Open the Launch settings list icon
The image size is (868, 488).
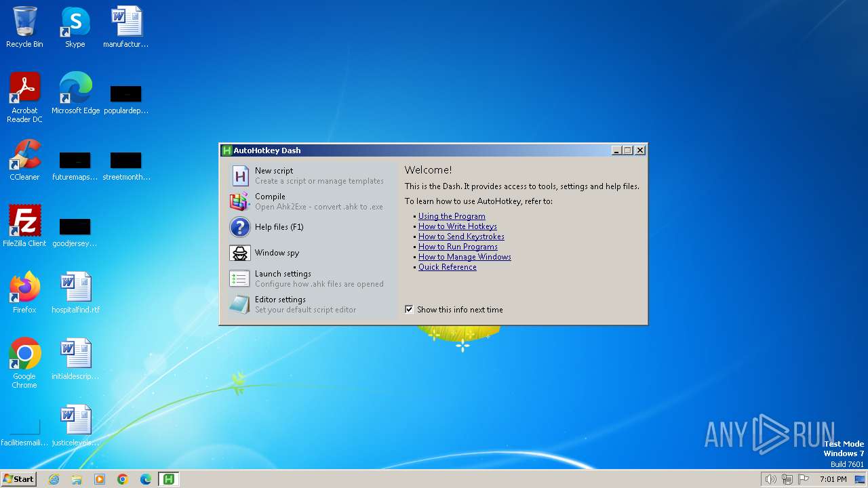(x=240, y=279)
